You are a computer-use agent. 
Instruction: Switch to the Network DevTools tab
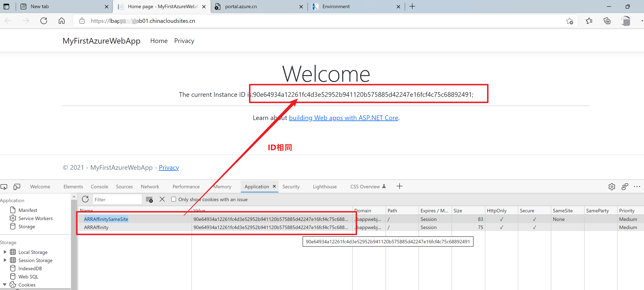click(x=150, y=186)
